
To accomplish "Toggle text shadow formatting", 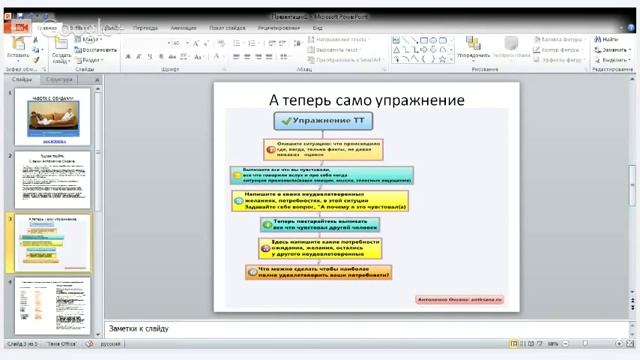I will [x=161, y=57].
